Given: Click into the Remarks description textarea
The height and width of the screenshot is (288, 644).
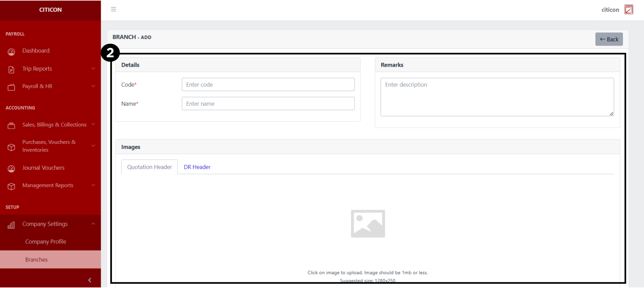Looking at the screenshot, I should 497,97.
